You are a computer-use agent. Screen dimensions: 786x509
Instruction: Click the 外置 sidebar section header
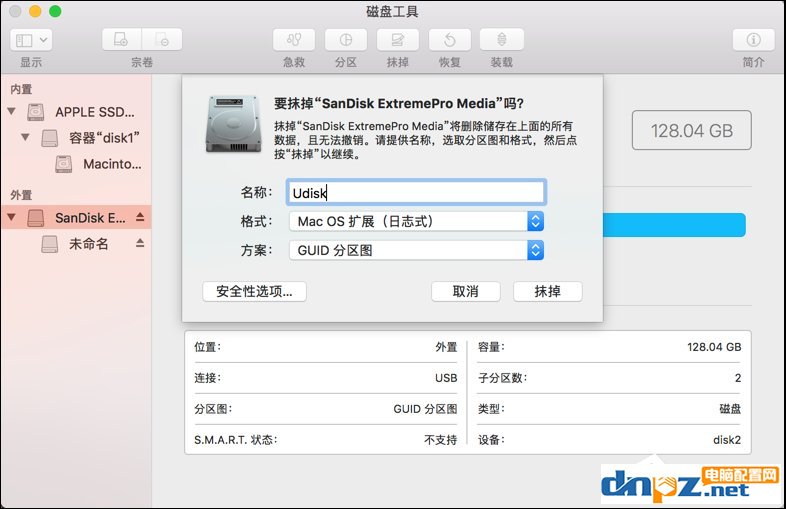pyautogui.click(x=21, y=195)
